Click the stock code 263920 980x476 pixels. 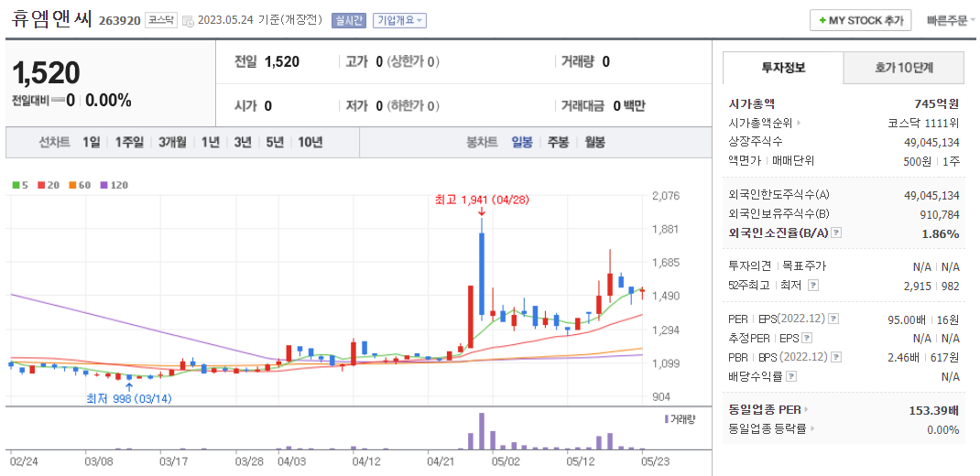coord(119,21)
